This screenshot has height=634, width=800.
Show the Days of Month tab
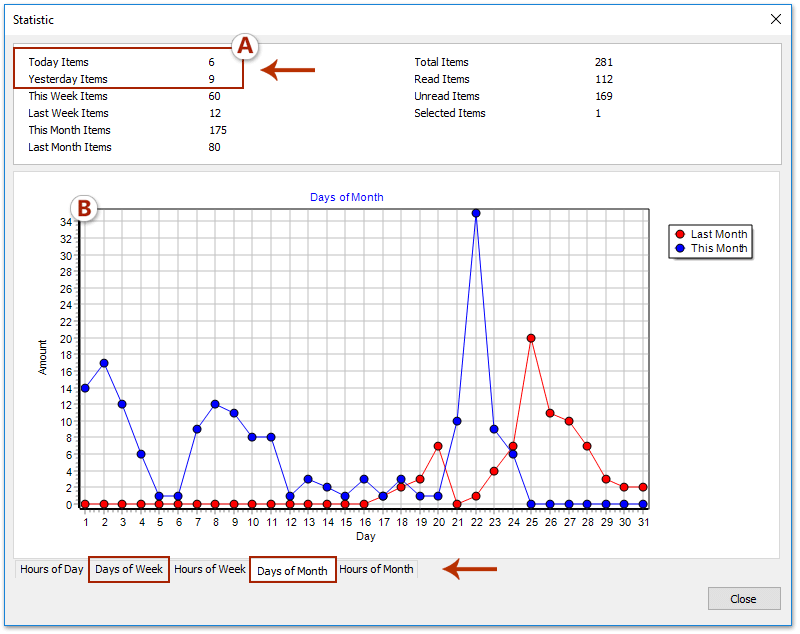coord(292,571)
